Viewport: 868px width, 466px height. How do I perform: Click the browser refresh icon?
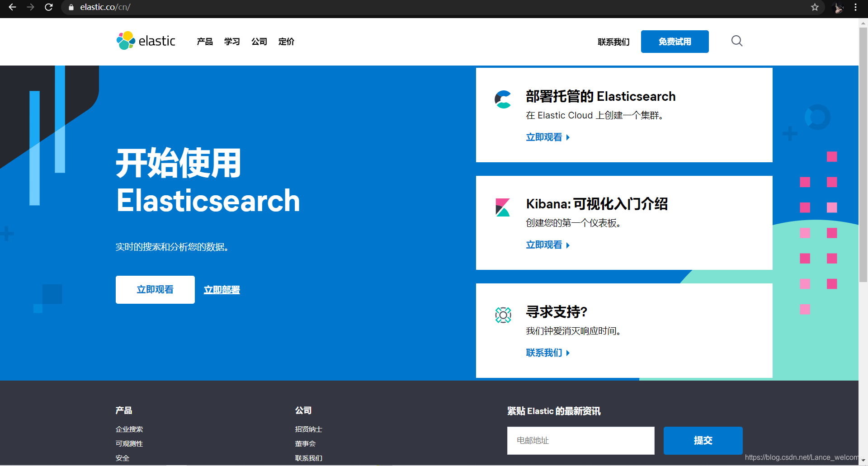48,7
